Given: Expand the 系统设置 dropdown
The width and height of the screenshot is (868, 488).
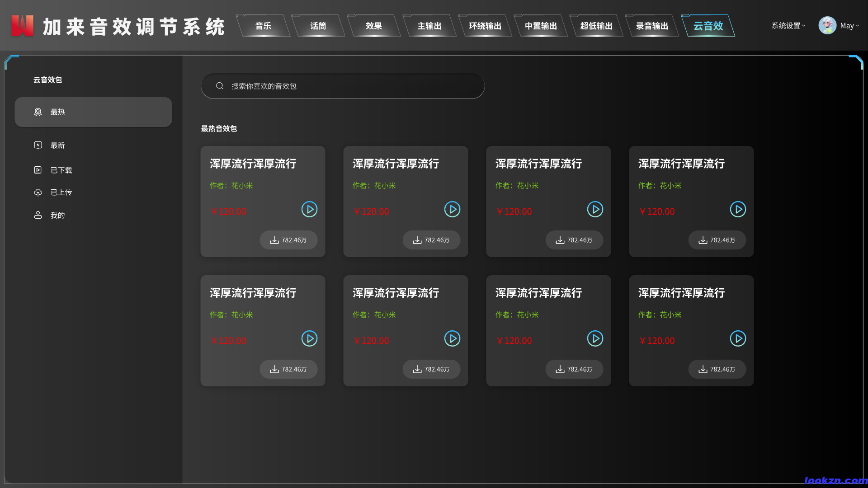Looking at the screenshot, I should 788,26.
